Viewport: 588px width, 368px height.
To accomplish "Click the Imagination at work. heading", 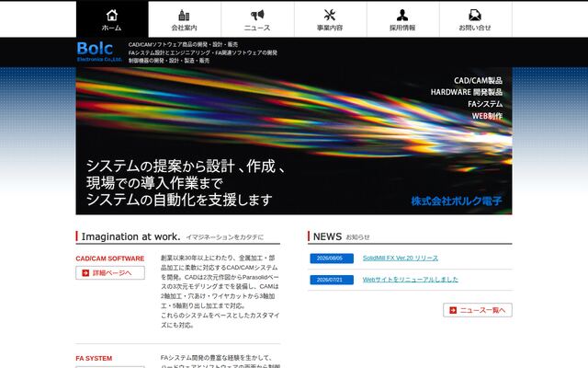I will coord(130,236).
